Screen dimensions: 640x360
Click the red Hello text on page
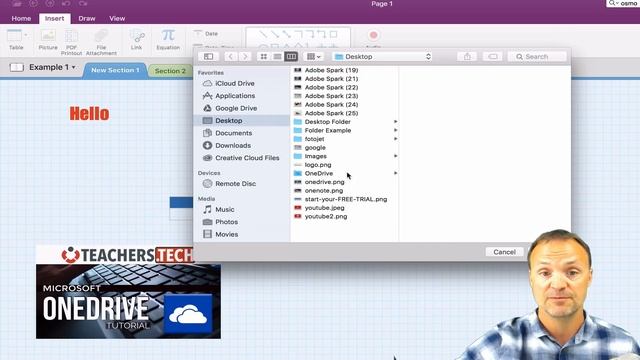click(89, 113)
